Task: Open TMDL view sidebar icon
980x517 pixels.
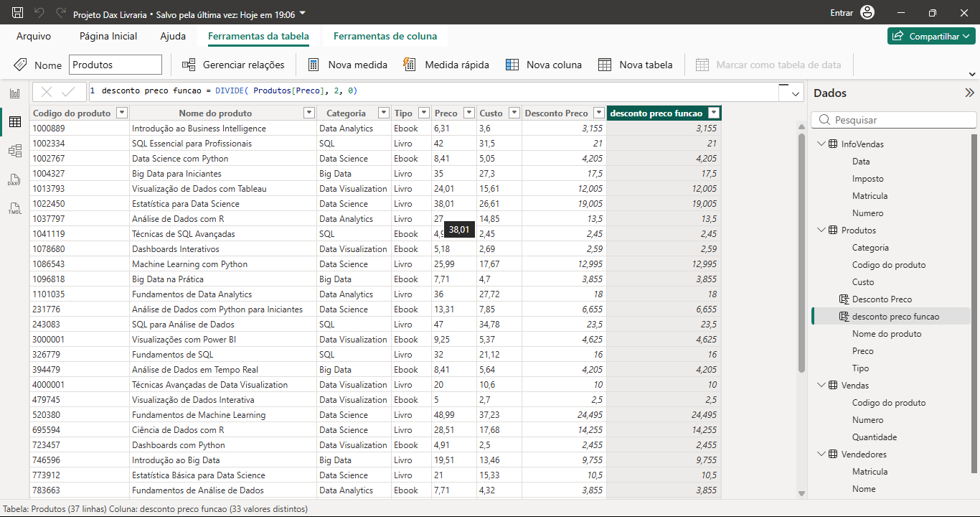Action: click(x=14, y=209)
